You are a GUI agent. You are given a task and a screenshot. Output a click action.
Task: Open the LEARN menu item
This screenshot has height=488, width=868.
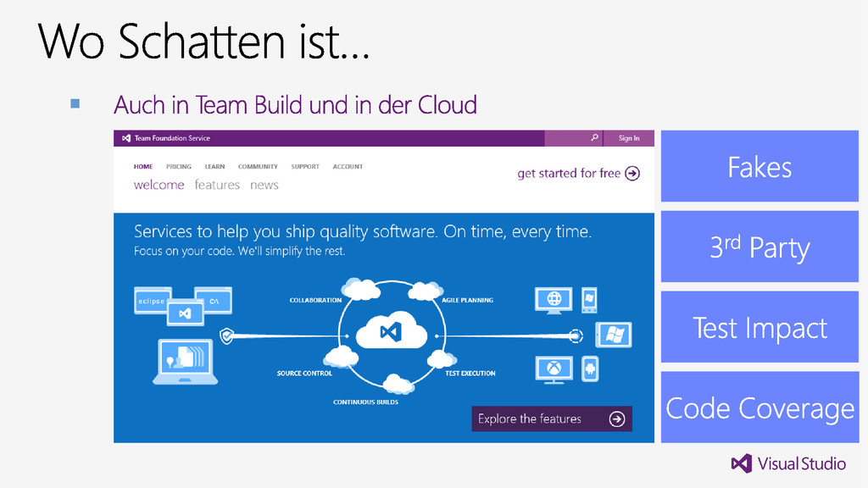click(x=214, y=167)
